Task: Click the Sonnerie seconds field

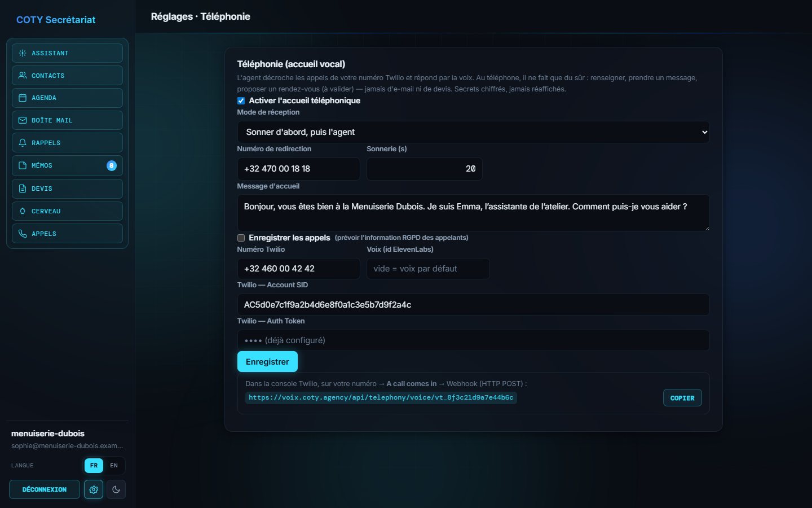Action: tap(425, 169)
